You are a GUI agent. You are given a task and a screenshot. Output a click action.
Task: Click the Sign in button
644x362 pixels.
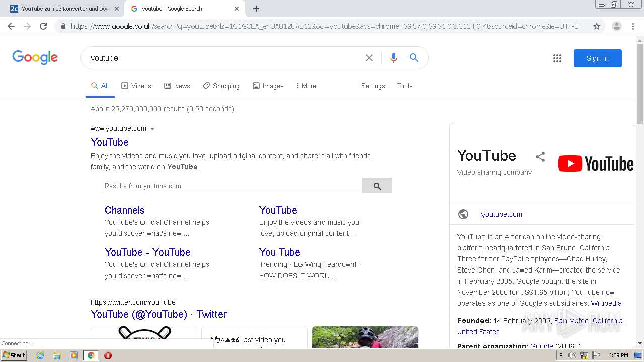tap(597, 58)
